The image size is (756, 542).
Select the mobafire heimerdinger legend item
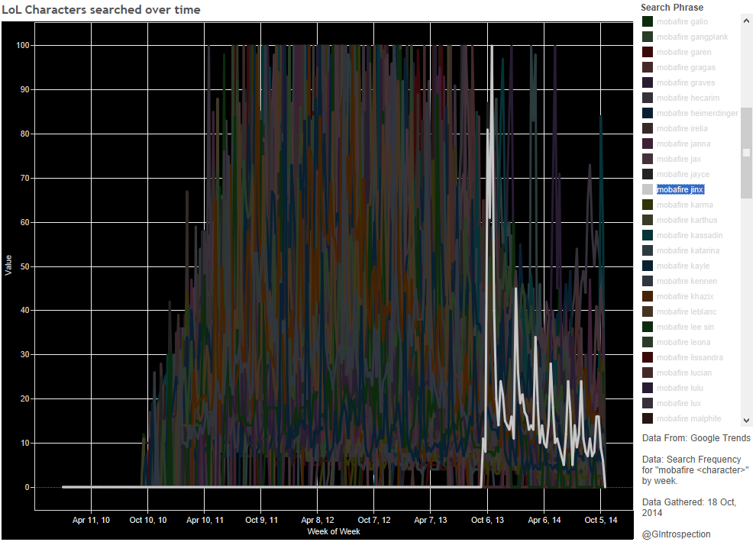(696, 113)
